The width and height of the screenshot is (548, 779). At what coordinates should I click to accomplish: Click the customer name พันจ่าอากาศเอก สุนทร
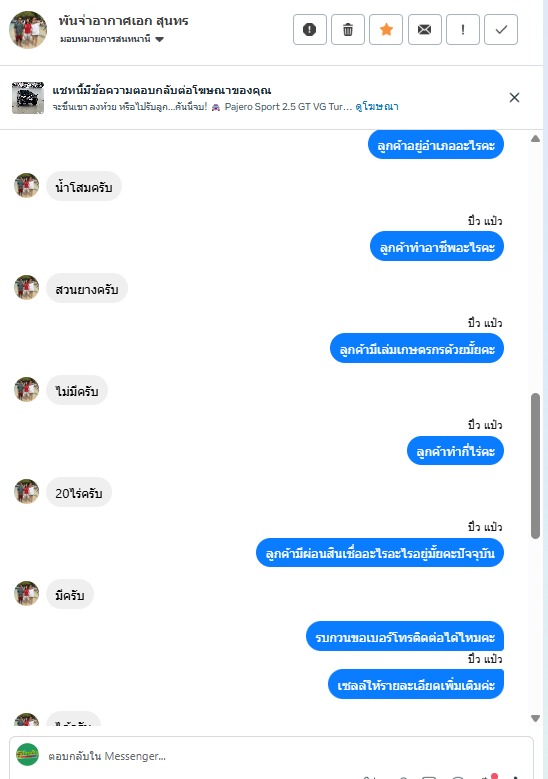click(x=123, y=21)
